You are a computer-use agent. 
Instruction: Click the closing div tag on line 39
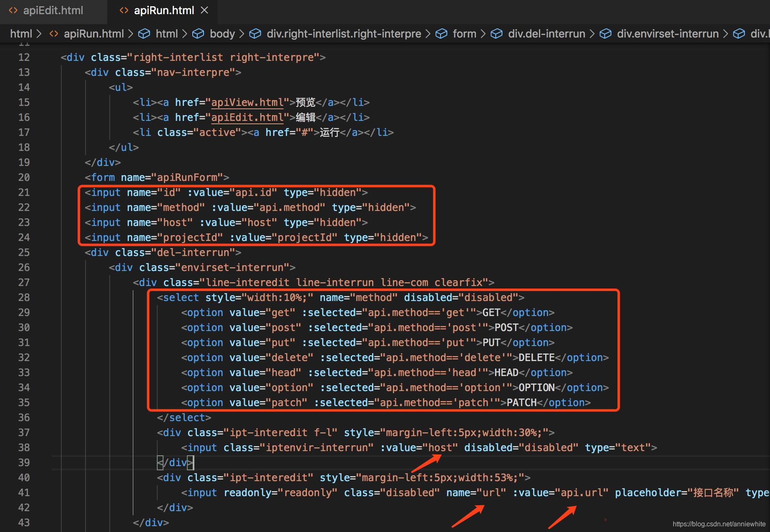tap(175, 463)
